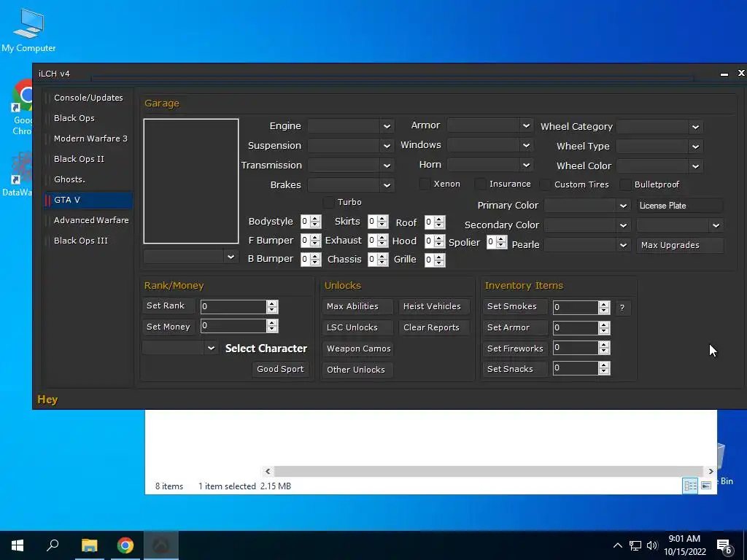Click the LSC Unlocks button
The height and width of the screenshot is (560, 747).
pos(357,327)
